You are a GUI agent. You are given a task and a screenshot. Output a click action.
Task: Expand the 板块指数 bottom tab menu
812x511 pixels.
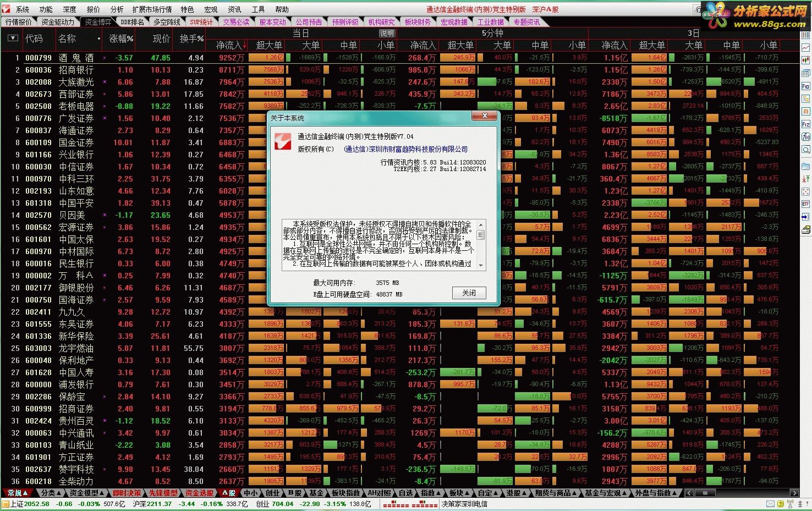(x=345, y=493)
